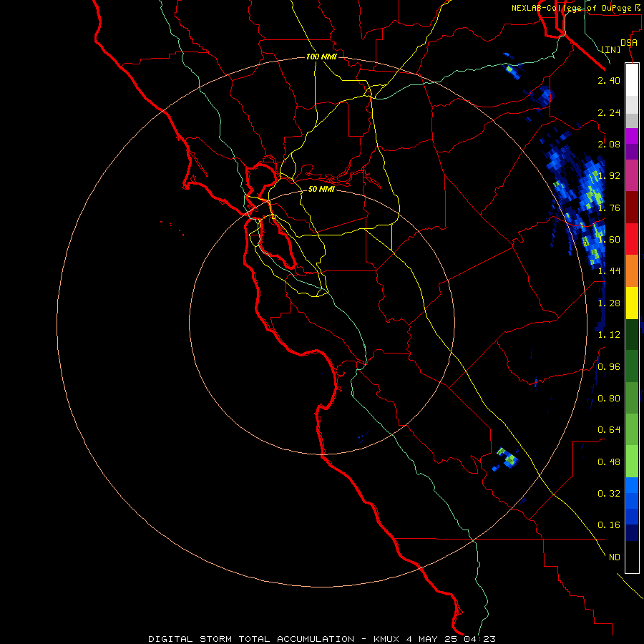
Task: Pick the bright magenta legend swatch
Action: coord(632,136)
